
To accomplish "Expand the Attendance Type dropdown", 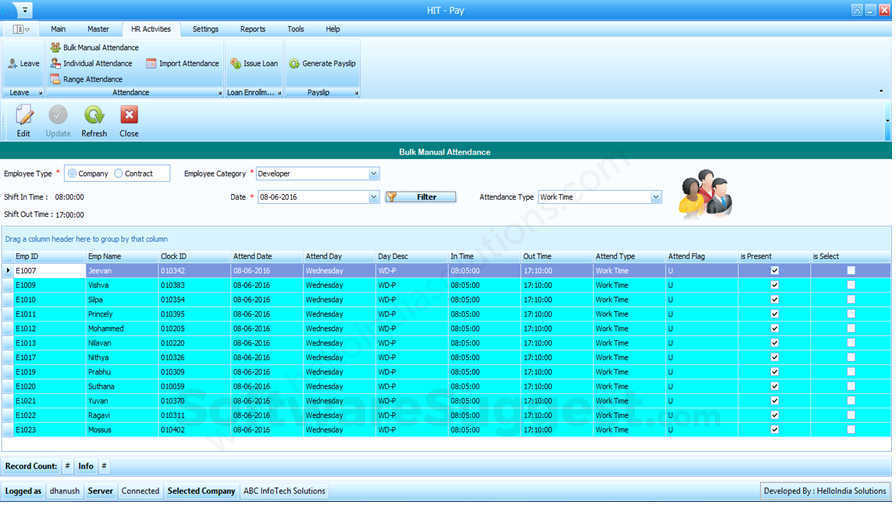I will coord(656,197).
